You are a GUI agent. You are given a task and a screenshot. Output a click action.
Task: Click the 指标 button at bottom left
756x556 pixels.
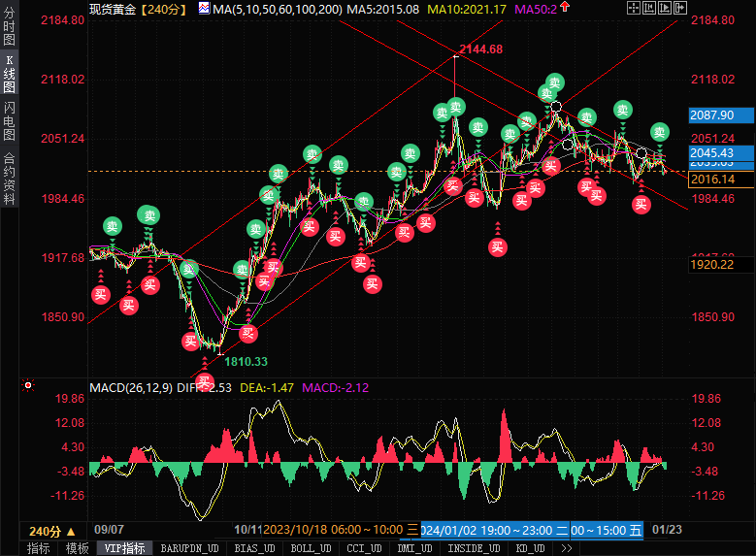(39, 548)
